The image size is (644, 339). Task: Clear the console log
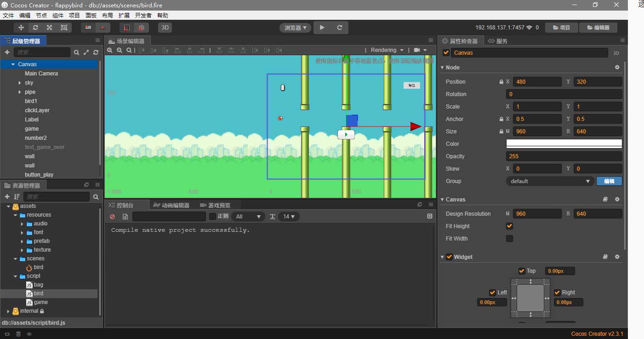point(113,217)
